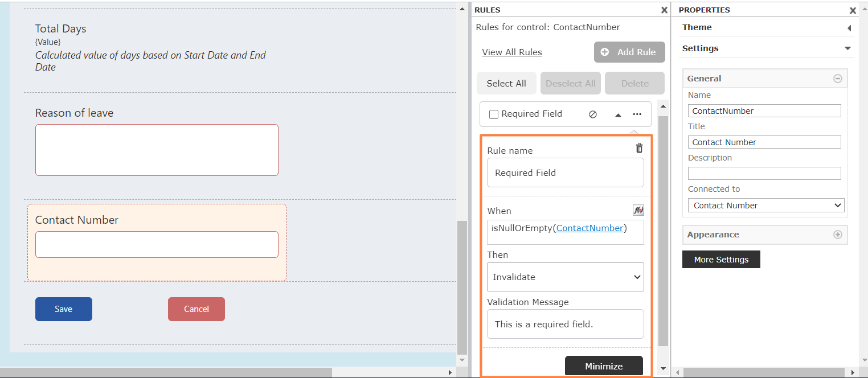
Task: Focus the Rule name input field
Action: (566, 172)
